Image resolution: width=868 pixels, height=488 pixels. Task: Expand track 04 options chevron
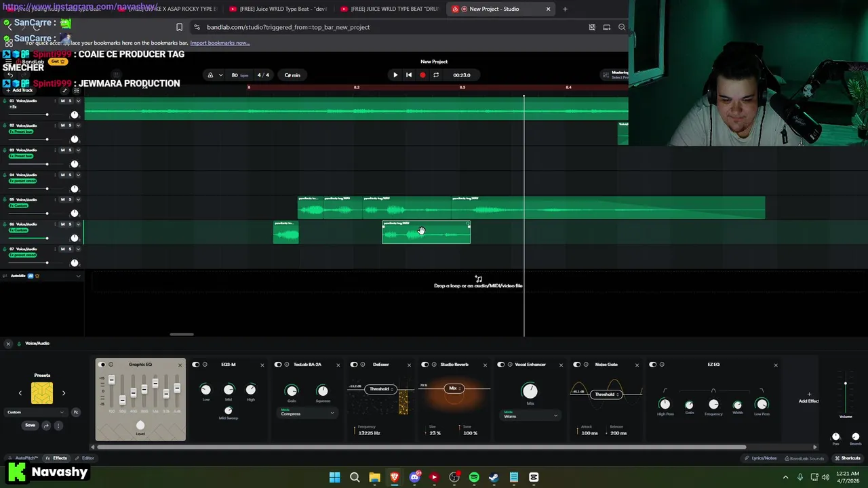pyautogui.click(x=78, y=175)
